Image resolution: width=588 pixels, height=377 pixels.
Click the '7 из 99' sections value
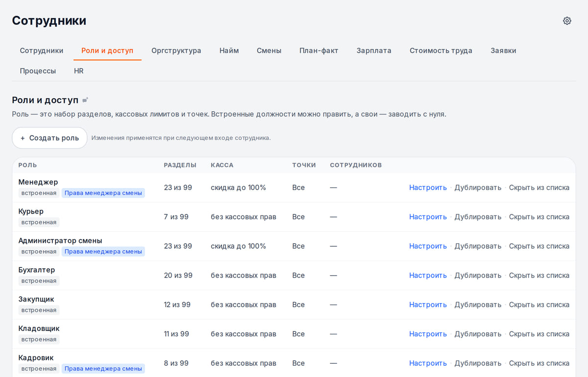(176, 217)
